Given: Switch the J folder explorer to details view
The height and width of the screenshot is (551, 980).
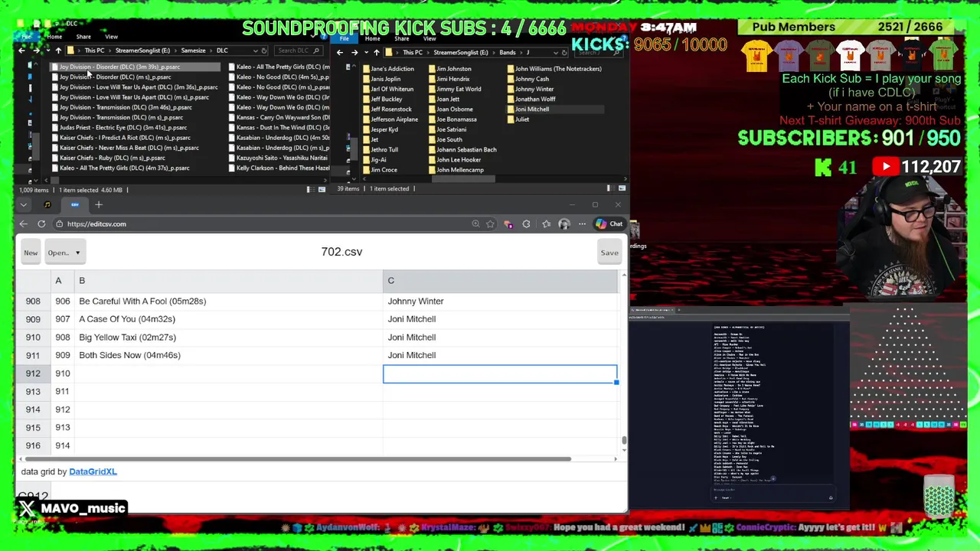Looking at the screenshot, I should pyautogui.click(x=609, y=188).
